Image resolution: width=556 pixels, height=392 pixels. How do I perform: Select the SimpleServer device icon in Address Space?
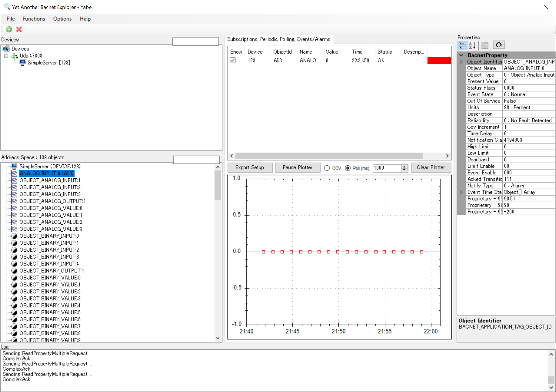[x=14, y=166]
